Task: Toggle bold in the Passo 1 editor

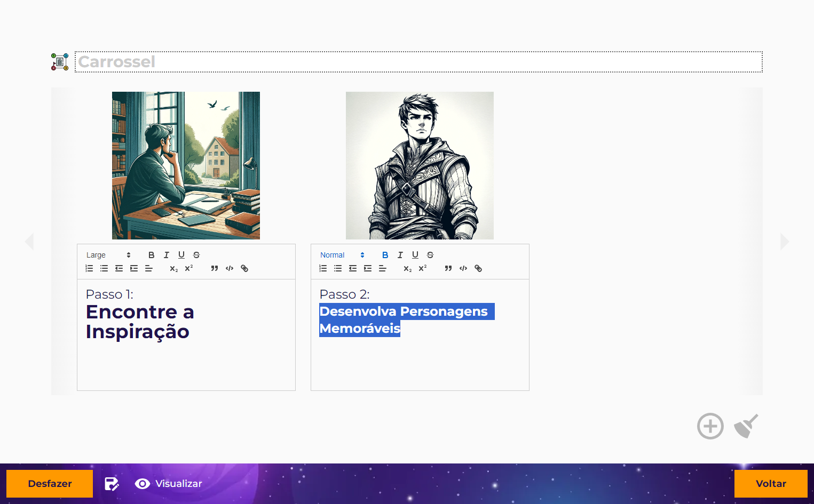Action: pyautogui.click(x=152, y=255)
